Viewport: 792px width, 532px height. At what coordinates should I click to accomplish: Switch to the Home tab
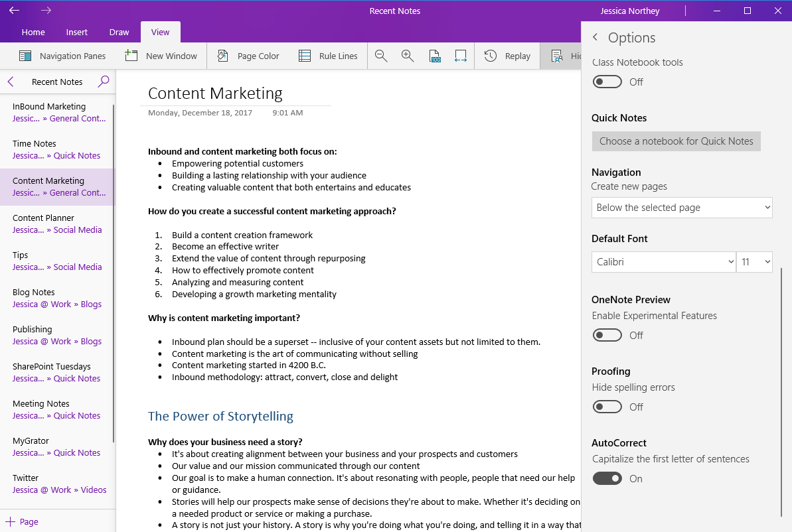tap(33, 31)
